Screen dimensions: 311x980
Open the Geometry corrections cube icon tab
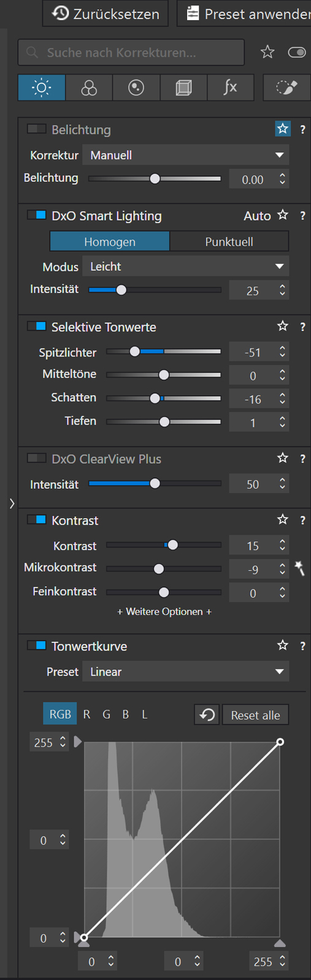point(183,88)
